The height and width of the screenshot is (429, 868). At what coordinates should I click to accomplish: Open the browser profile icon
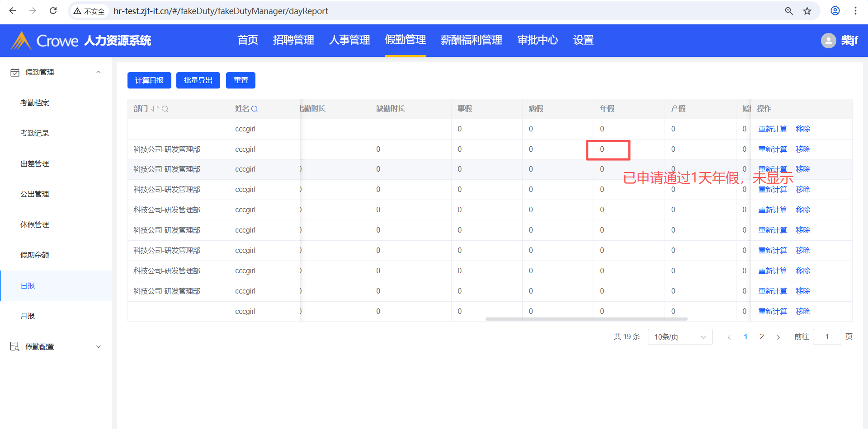click(x=835, y=11)
